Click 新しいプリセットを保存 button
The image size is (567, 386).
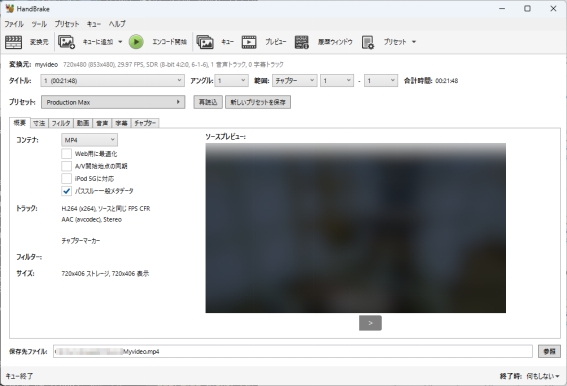coord(258,102)
